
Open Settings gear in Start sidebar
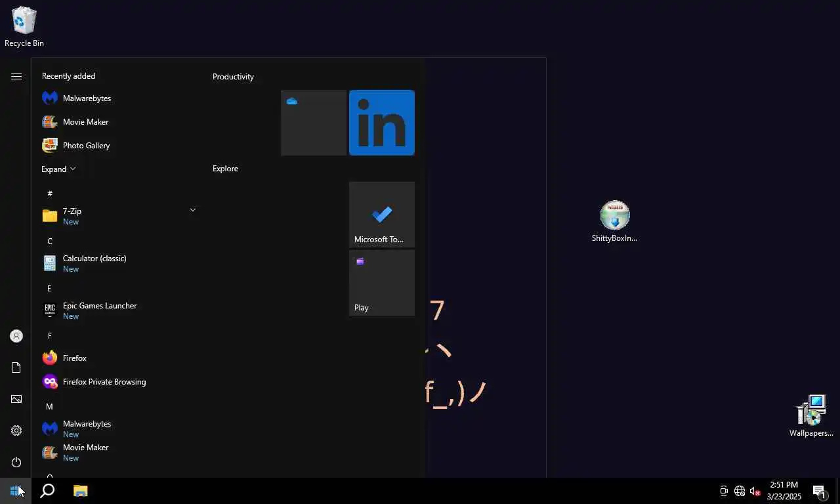(x=16, y=430)
